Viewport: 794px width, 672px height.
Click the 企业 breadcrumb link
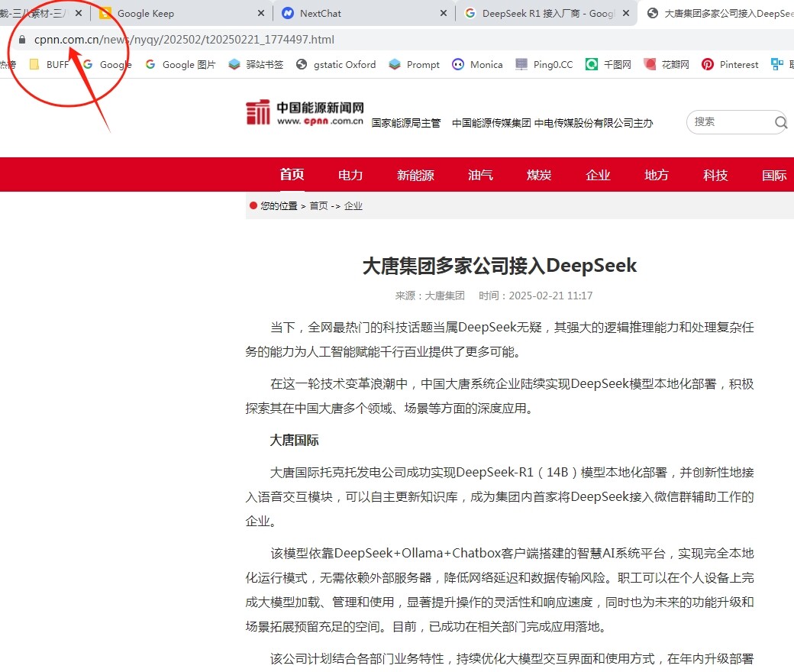[353, 205]
